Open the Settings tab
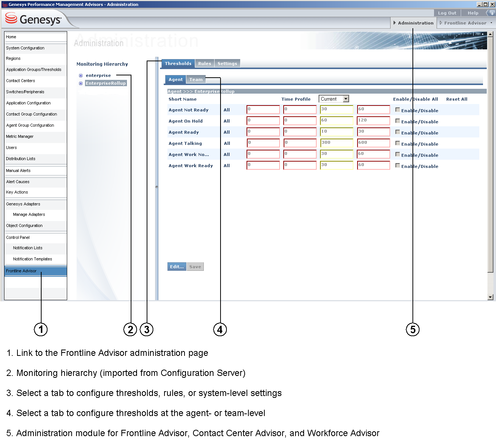The width and height of the screenshot is (496, 448). coord(227,64)
